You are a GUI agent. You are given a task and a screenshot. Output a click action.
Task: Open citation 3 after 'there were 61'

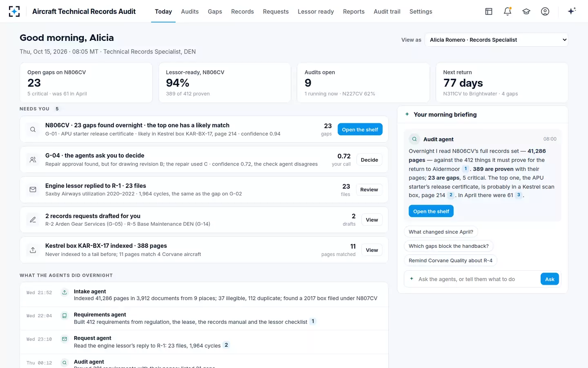(x=519, y=195)
